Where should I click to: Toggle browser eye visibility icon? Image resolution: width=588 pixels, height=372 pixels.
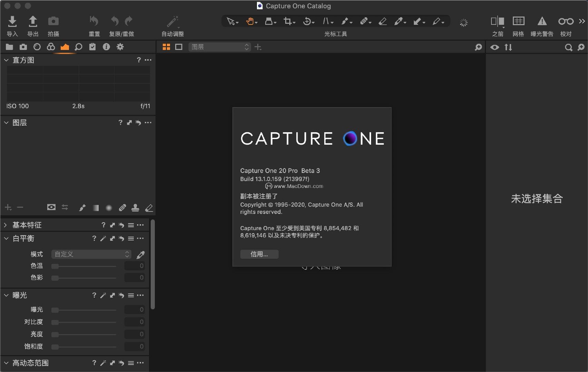click(495, 47)
